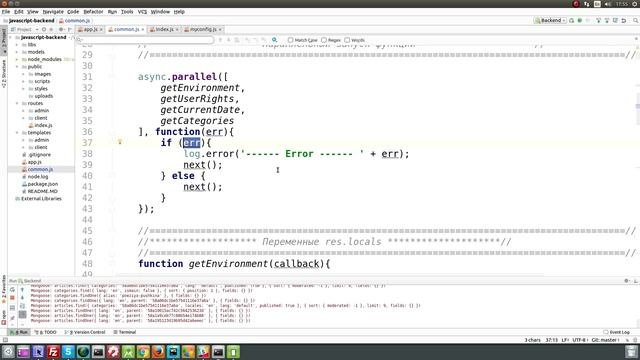Open the Version Control tool window
Image resolution: width=640 pixels, height=360 pixels.
point(85,332)
